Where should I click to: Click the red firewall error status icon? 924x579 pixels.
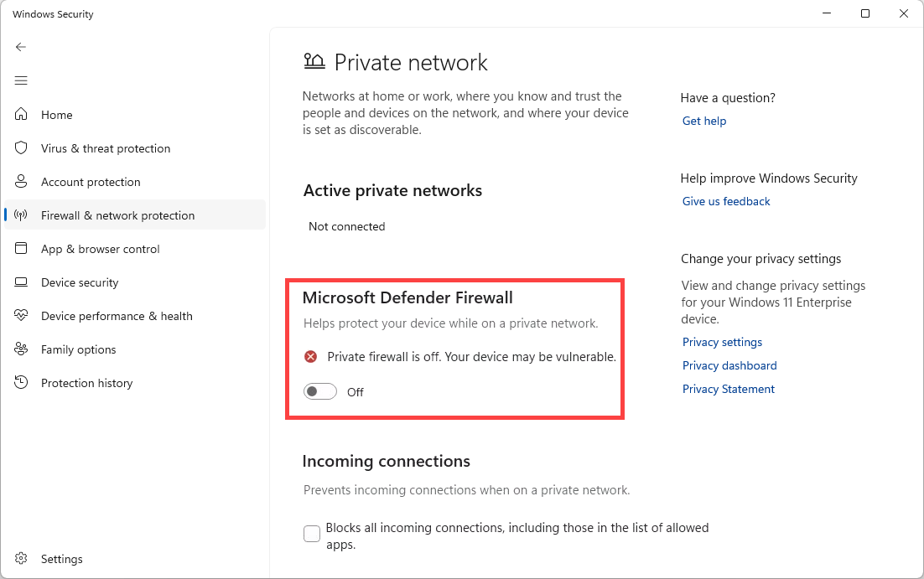pyautogui.click(x=310, y=356)
